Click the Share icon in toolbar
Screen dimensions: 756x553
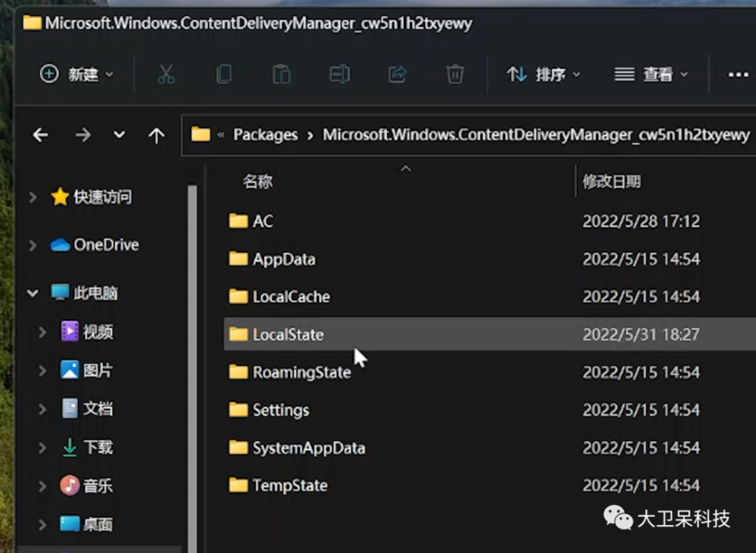pyautogui.click(x=397, y=74)
